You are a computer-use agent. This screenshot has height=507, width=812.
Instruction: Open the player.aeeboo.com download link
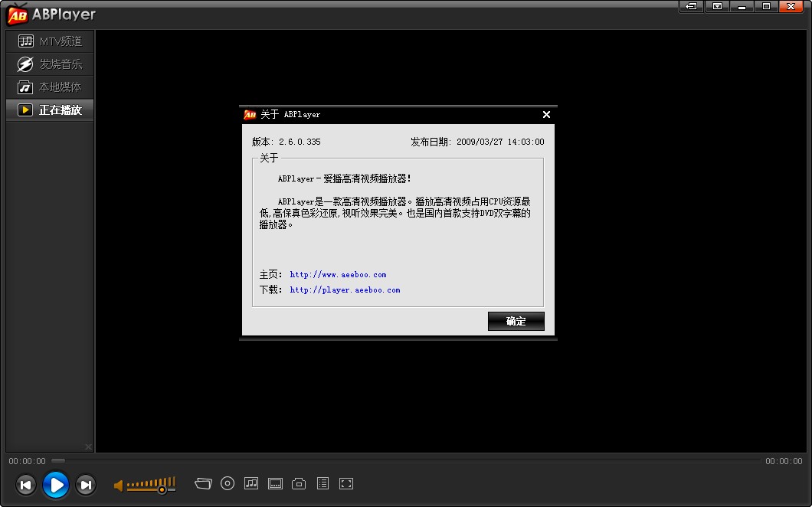pos(345,289)
